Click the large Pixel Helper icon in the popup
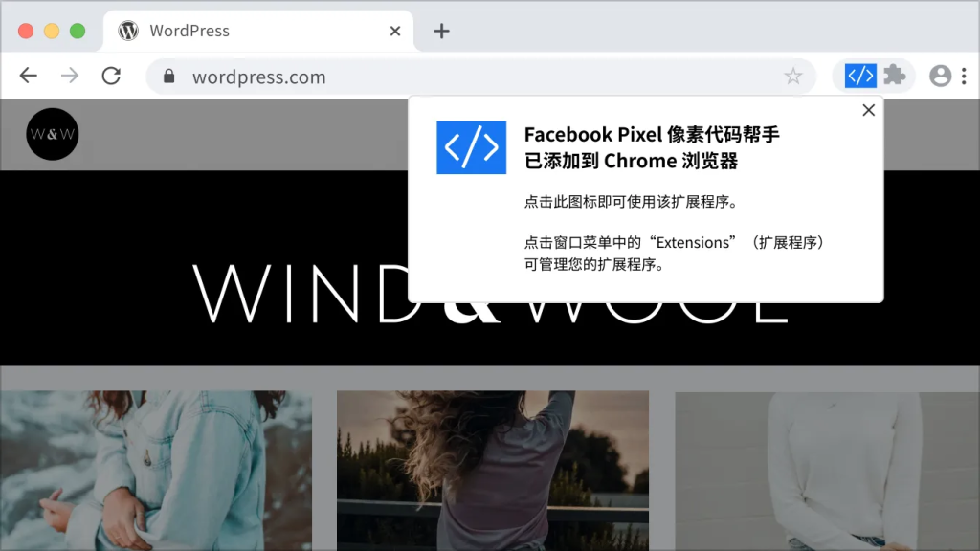Screen dimensions: 980x551 (471, 147)
